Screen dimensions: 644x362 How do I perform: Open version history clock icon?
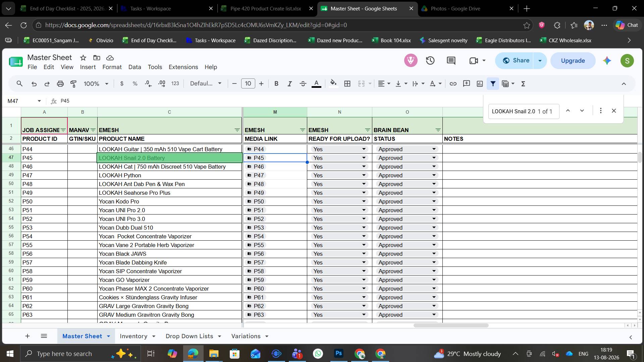(430, 61)
